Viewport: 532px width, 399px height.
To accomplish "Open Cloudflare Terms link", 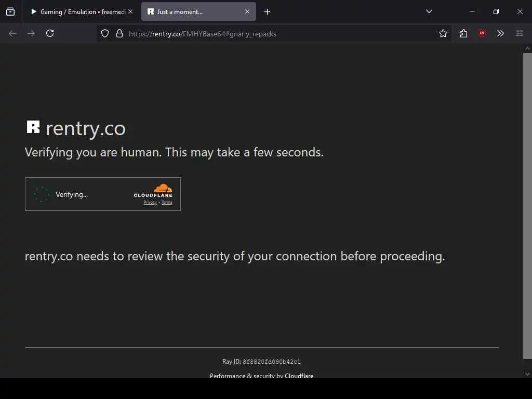I will pos(167,203).
